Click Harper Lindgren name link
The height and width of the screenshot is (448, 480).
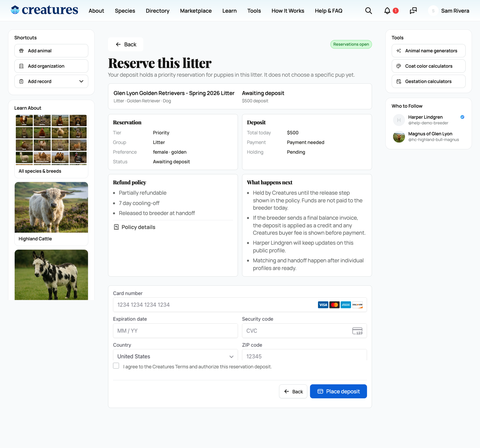(425, 117)
